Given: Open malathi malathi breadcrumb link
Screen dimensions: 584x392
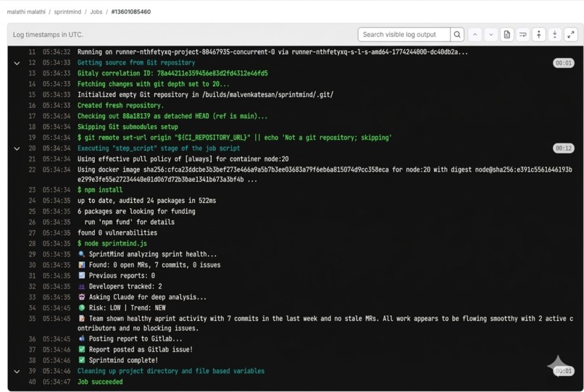Looking at the screenshot, I should 26,12.
